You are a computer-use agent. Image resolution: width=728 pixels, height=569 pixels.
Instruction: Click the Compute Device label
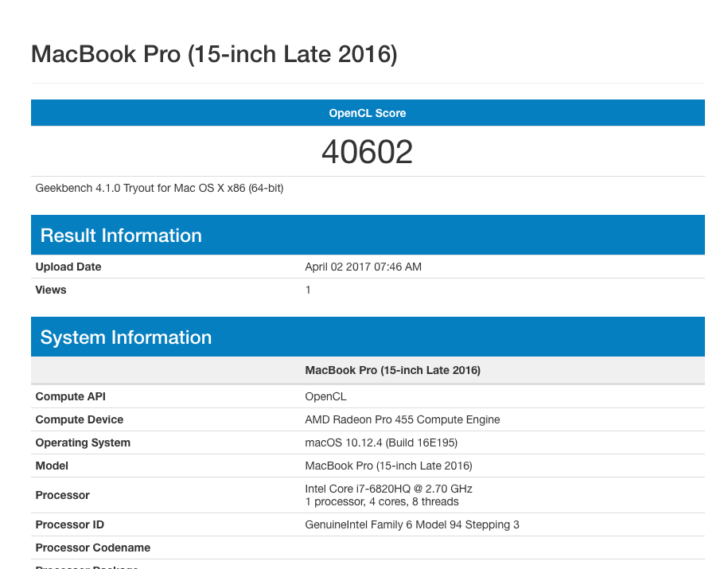(80, 419)
